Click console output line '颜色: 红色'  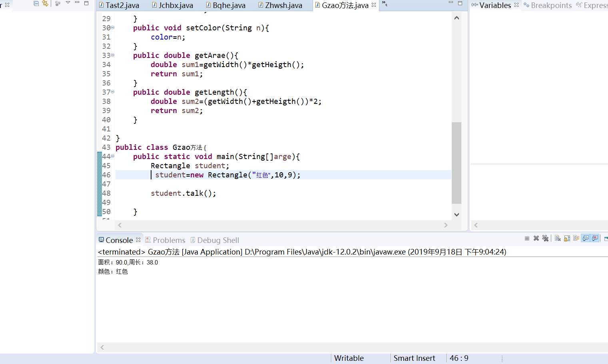pos(113,272)
